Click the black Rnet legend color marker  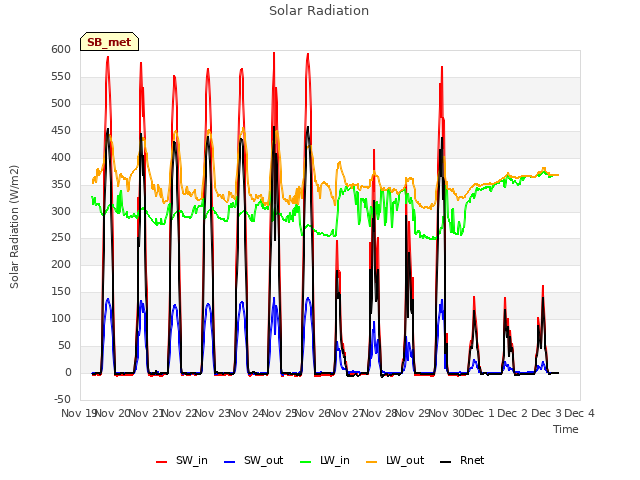point(446,462)
